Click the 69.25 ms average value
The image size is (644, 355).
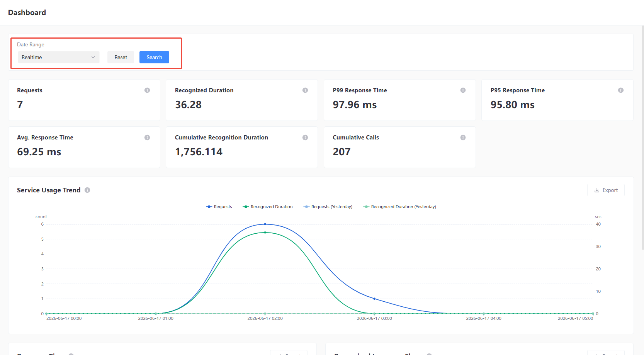tap(39, 152)
